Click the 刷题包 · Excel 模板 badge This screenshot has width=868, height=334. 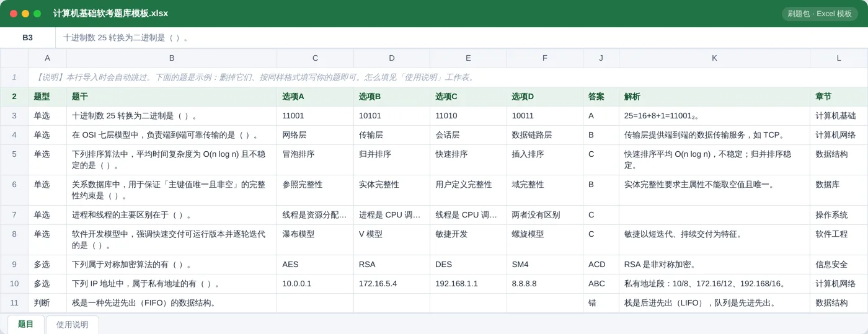point(820,14)
